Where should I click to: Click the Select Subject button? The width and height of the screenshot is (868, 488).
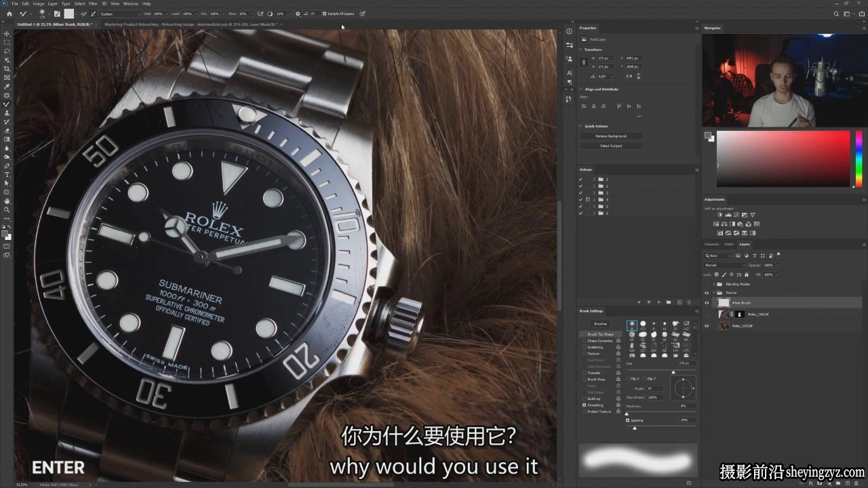[x=611, y=146]
